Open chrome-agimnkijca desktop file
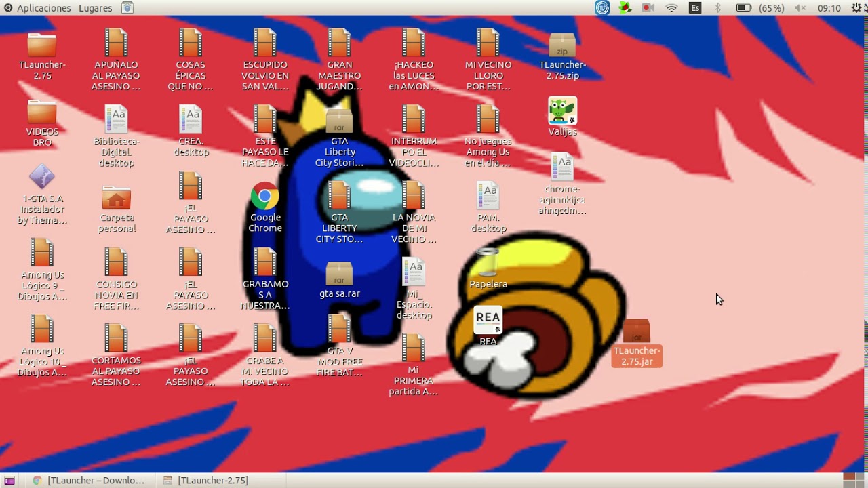The height and width of the screenshot is (488, 868). click(562, 167)
